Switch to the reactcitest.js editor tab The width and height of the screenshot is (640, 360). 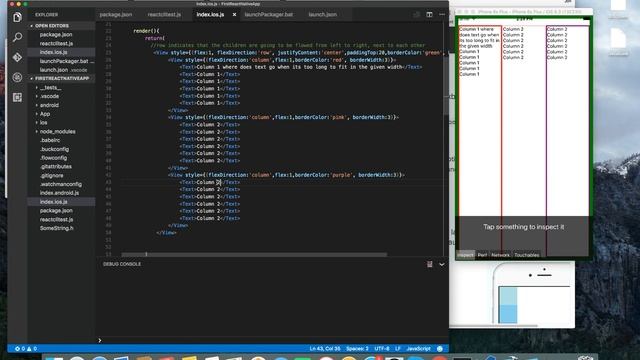pyautogui.click(x=164, y=15)
